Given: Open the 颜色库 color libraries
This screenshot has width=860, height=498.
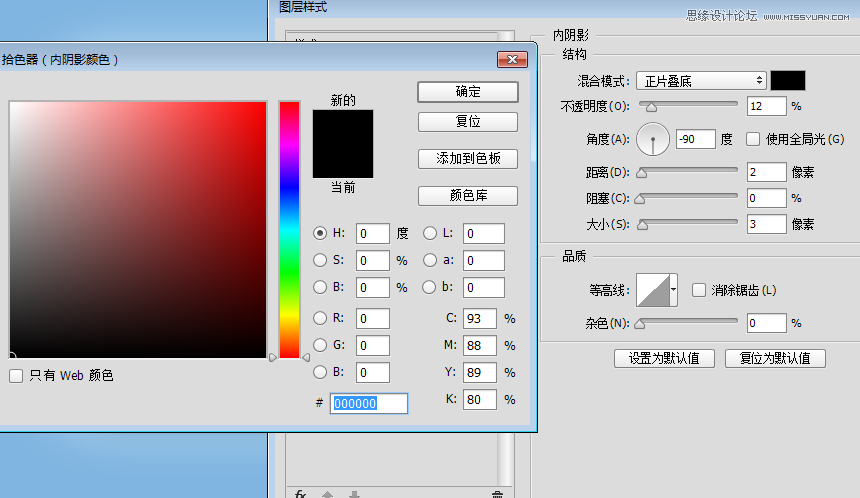Looking at the screenshot, I should (467, 196).
